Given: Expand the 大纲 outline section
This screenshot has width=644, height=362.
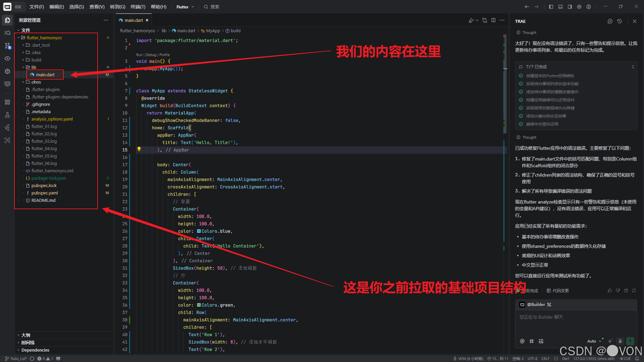Looking at the screenshot, I should [x=25, y=335].
